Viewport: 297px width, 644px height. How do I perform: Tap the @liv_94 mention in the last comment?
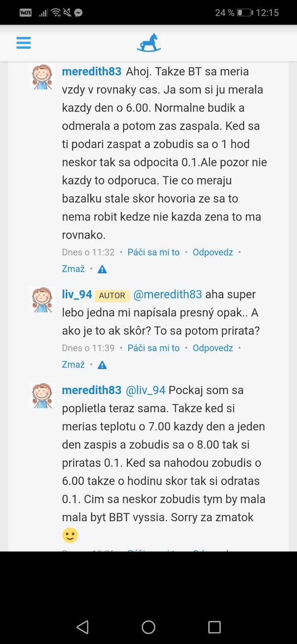tap(145, 390)
